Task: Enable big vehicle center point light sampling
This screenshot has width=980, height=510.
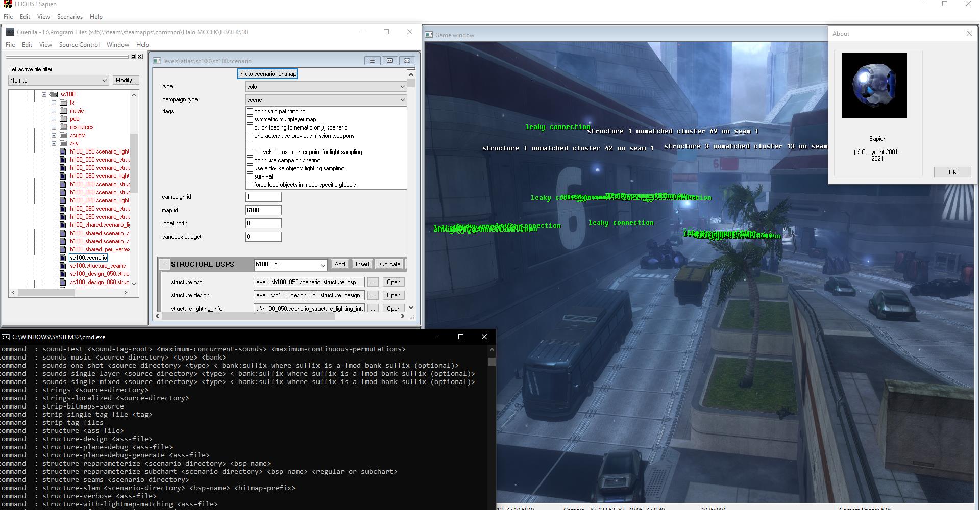Action: tap(250, 152)
